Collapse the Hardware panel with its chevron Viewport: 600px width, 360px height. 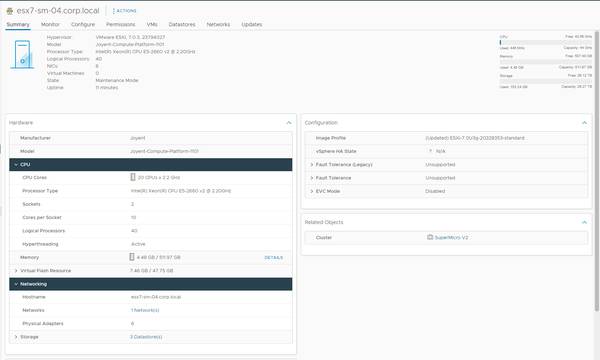click(289, 123)
